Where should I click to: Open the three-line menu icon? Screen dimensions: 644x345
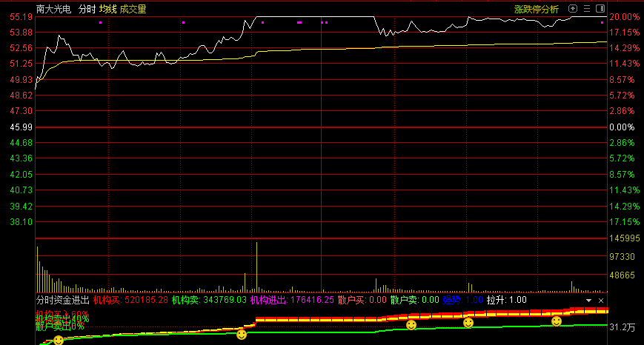pos(586,9)
